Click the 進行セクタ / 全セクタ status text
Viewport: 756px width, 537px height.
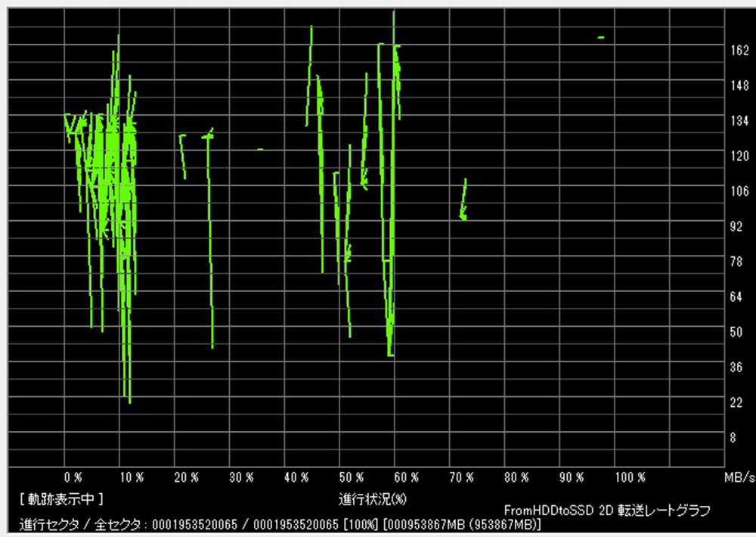click(x=83, y=524)
